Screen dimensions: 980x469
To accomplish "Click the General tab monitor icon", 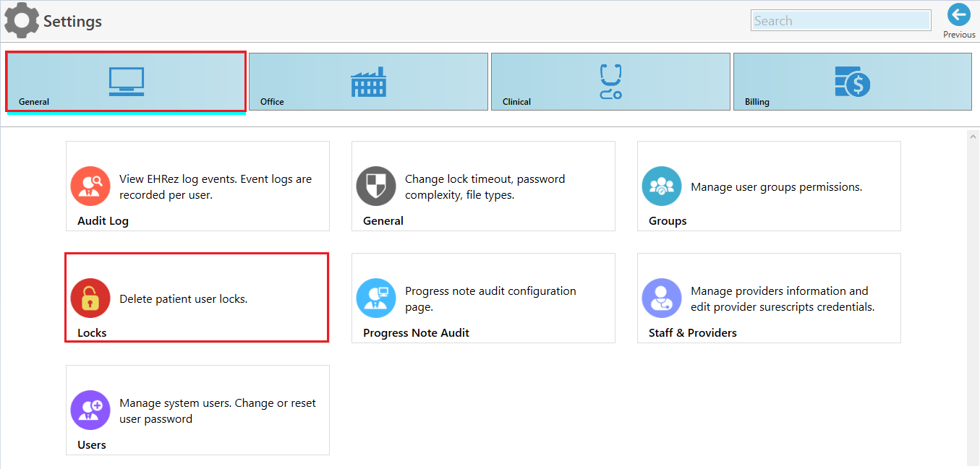I will (127, 82).
